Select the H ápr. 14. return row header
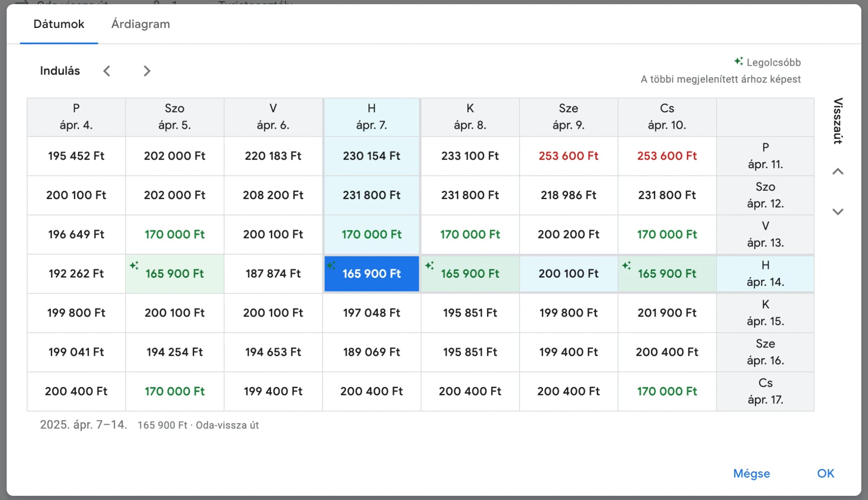The height and width of the screenshot is (500, 868). pyautogui.click(x=765, y=274)
